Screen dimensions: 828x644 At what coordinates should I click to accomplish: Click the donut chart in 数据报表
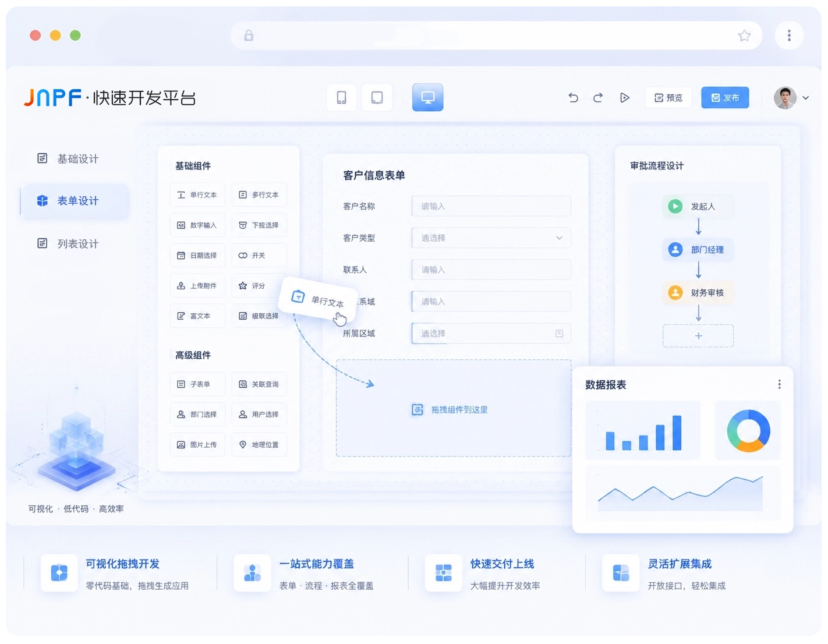tap(748, 431)
